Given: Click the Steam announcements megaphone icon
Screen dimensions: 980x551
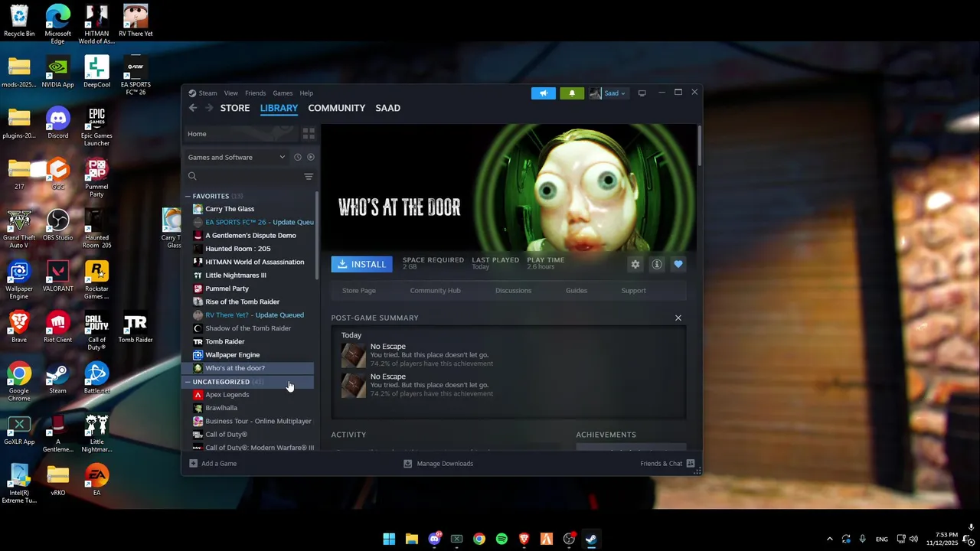Looking at the screenshot, I should click(544, 93).
